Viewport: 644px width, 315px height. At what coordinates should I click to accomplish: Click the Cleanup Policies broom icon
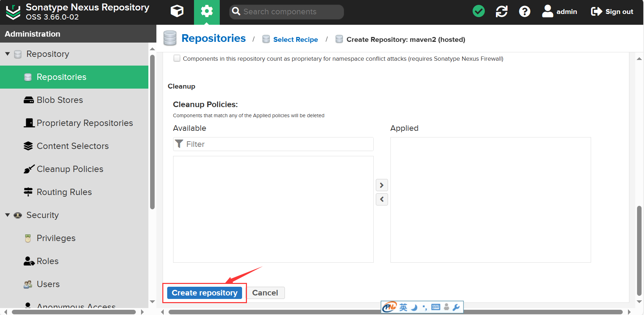pyautogui.click(x=29, y=169)
